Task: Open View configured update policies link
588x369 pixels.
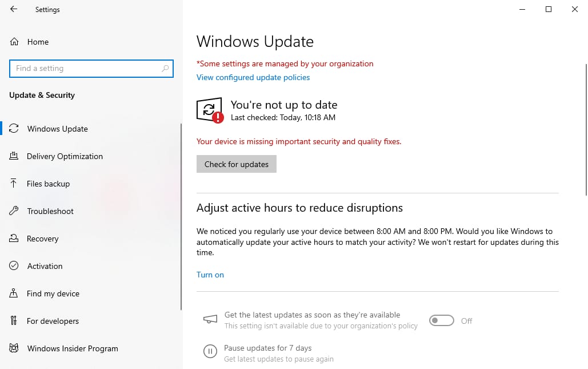Action: (253, 77)
